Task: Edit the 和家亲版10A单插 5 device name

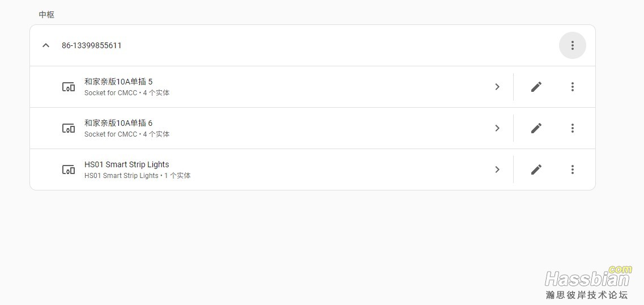Action: [536, 87]
